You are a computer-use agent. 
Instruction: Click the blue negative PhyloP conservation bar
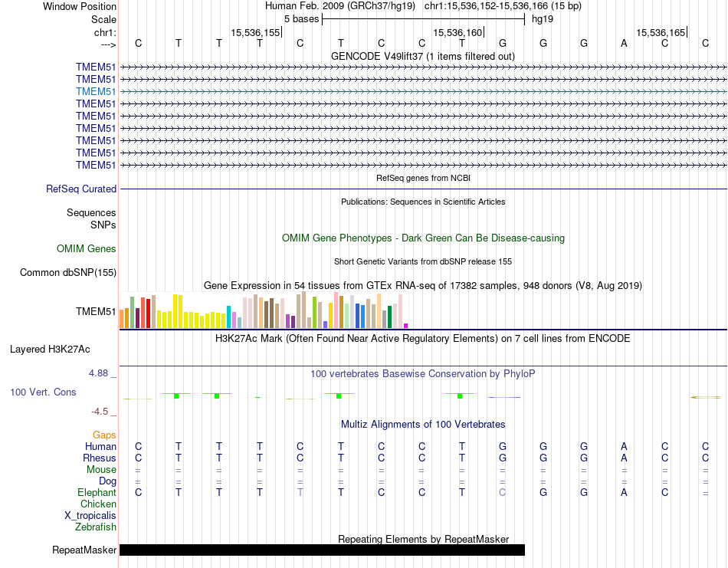[503, 397]
